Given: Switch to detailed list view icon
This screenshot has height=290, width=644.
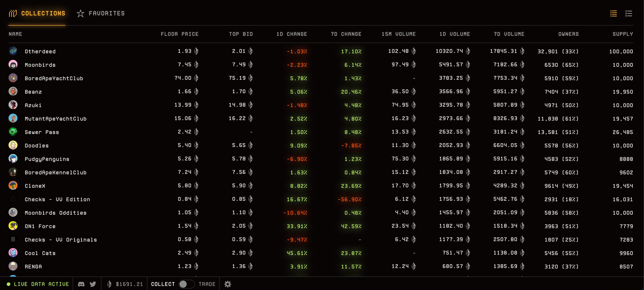Looking at the screenshot, I should pos(629,13).
